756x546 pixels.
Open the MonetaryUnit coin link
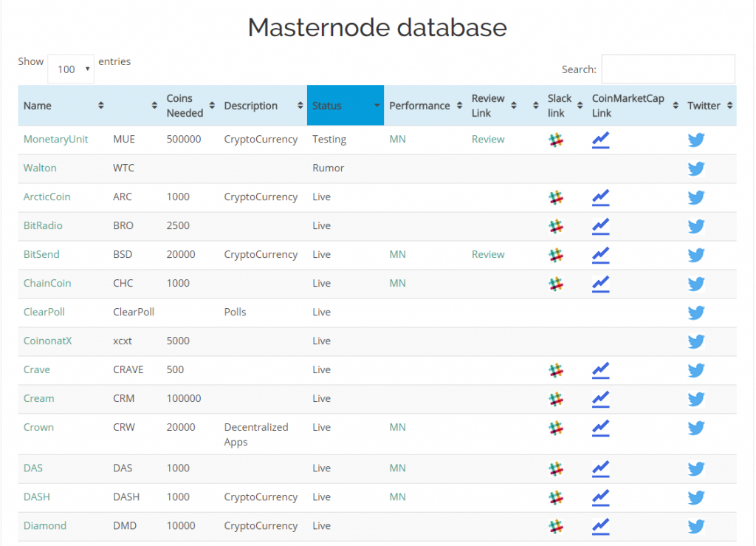pyautogui.click(x=56, y=140)
